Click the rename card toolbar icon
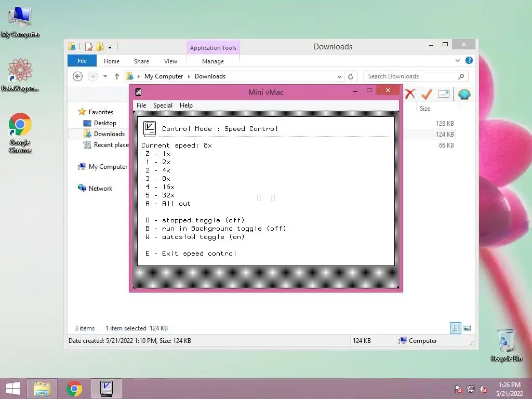 tap(444, 94)
